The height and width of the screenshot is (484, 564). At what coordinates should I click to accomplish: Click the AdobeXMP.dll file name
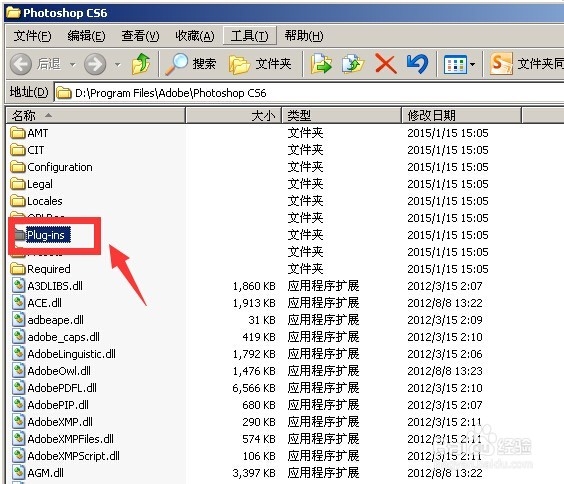click(x=60, y=422)
